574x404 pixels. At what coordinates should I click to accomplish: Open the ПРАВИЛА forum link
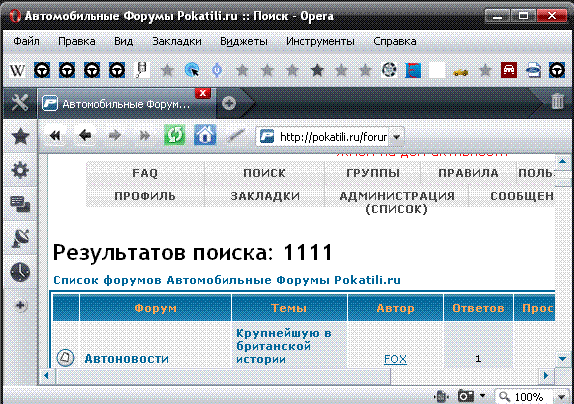pyautogui.click(x=468, y=173)
